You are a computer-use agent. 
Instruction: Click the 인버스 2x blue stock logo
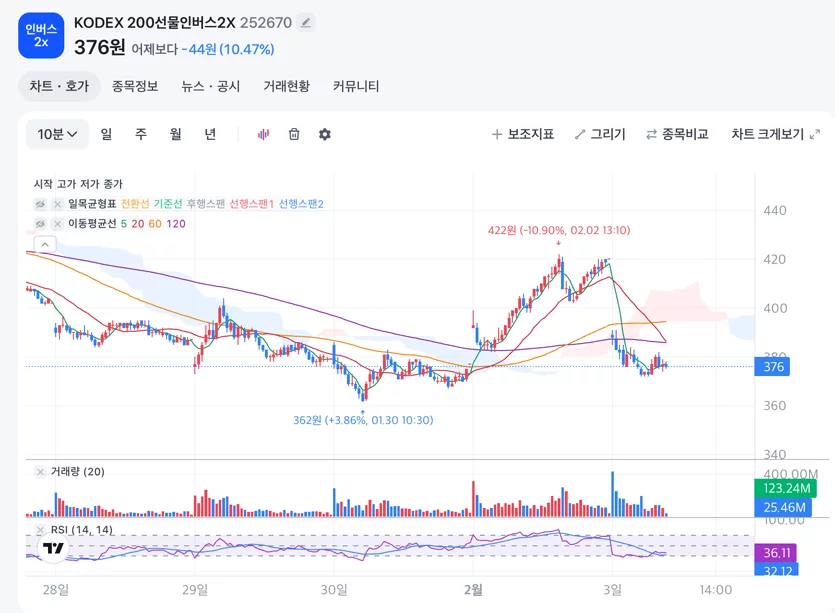point(41,36)
